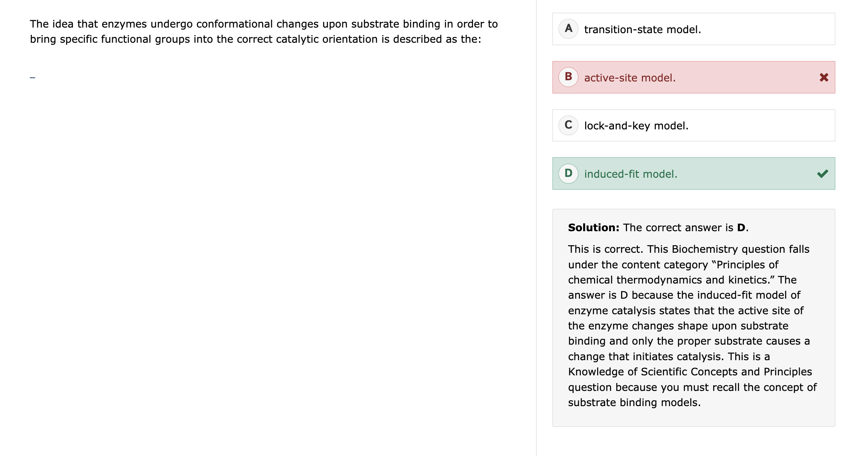868x456 pixels.
Task: Click the question's second line ending "described as the:"
Action: (255, 39)
